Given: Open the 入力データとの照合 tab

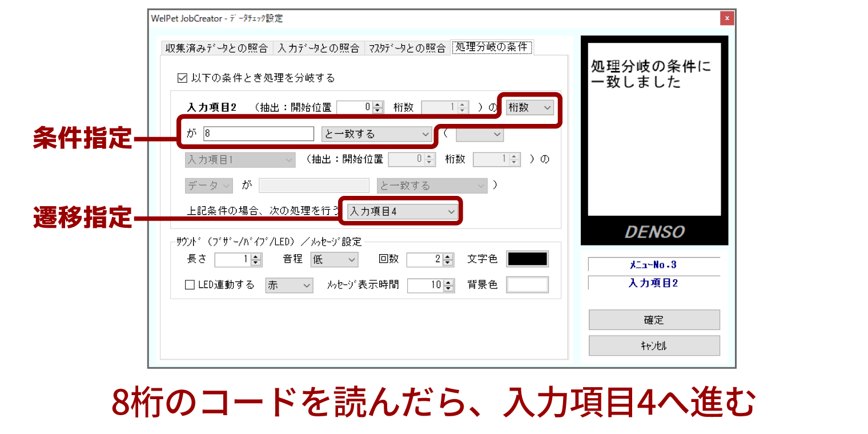Looking at the screenshot, I should (x=319, y=48).
